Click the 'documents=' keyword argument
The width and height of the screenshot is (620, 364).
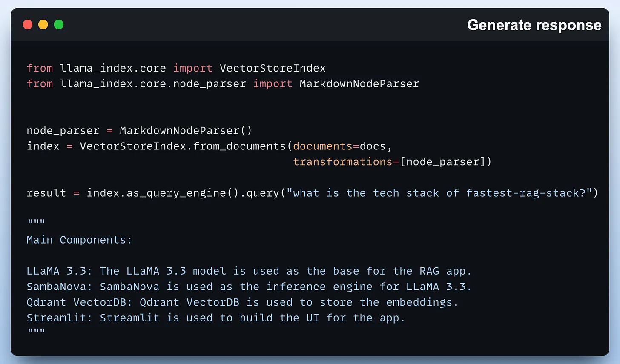coord(326,146)
